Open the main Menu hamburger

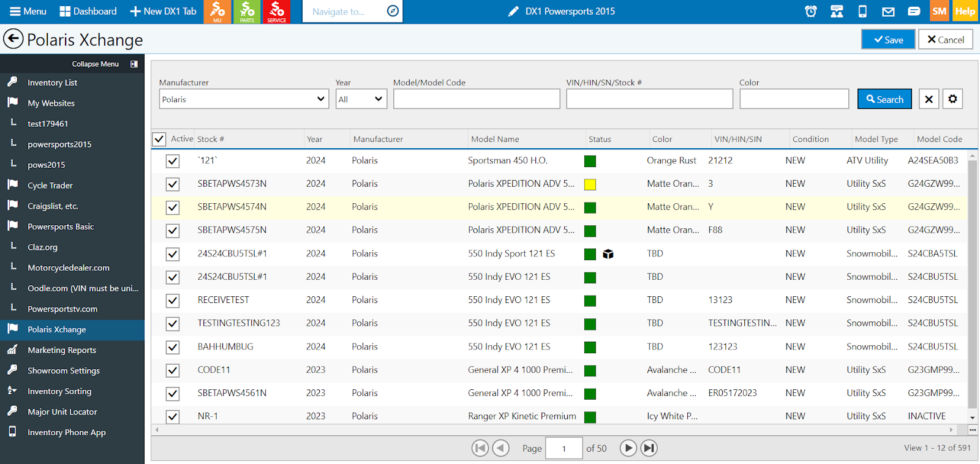(28, 11)
